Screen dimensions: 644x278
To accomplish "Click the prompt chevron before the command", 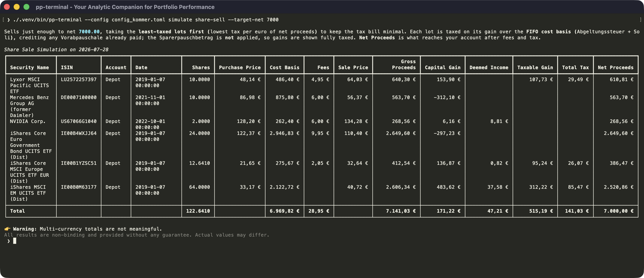I will 9,20.
